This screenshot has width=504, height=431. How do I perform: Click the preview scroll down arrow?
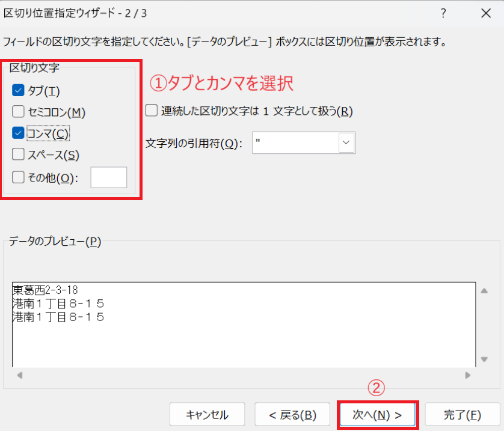pos(484,359)
